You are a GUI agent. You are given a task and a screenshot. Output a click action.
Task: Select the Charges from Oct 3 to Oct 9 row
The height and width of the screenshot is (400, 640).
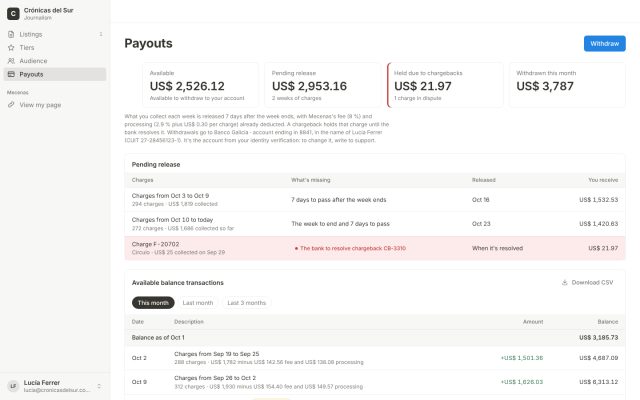pyautogui.click(x=375, y=200)
